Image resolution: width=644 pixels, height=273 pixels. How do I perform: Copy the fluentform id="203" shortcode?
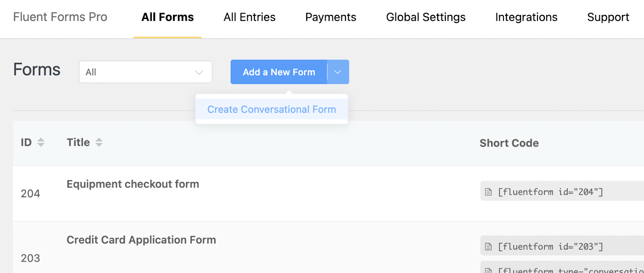click(550, 246)
